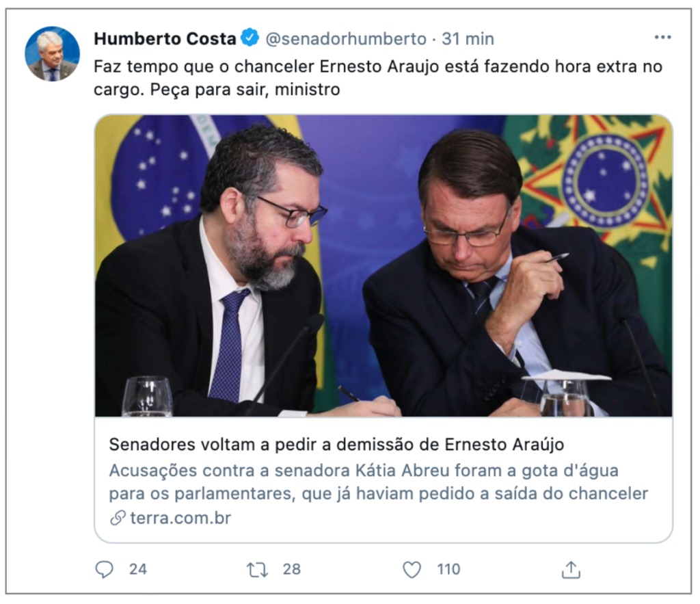
Task: Open Humberto Costa's profile avatar
Action: (x=52, y=53)
